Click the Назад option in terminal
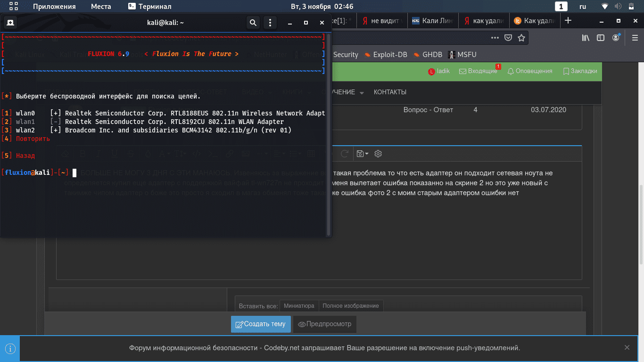This screenshot has height=362, width=644. (18, 156)
